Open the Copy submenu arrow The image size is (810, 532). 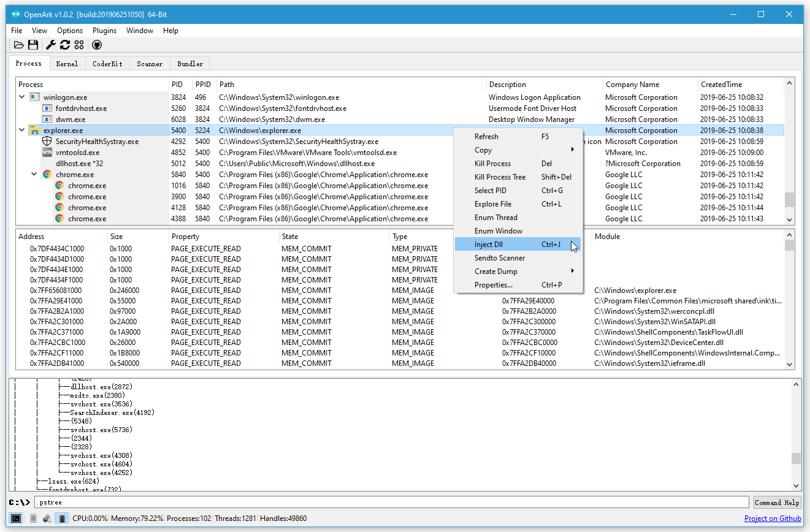click(573, 150)
